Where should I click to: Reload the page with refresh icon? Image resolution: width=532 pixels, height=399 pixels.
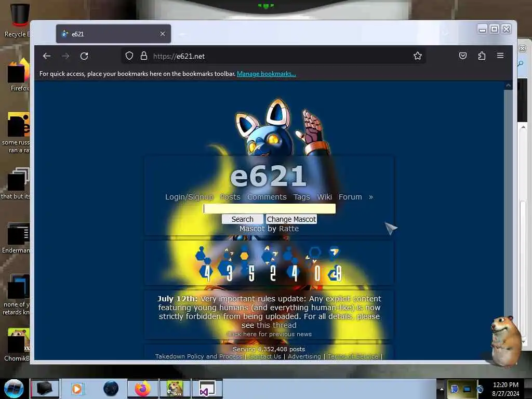pos(84,56)
